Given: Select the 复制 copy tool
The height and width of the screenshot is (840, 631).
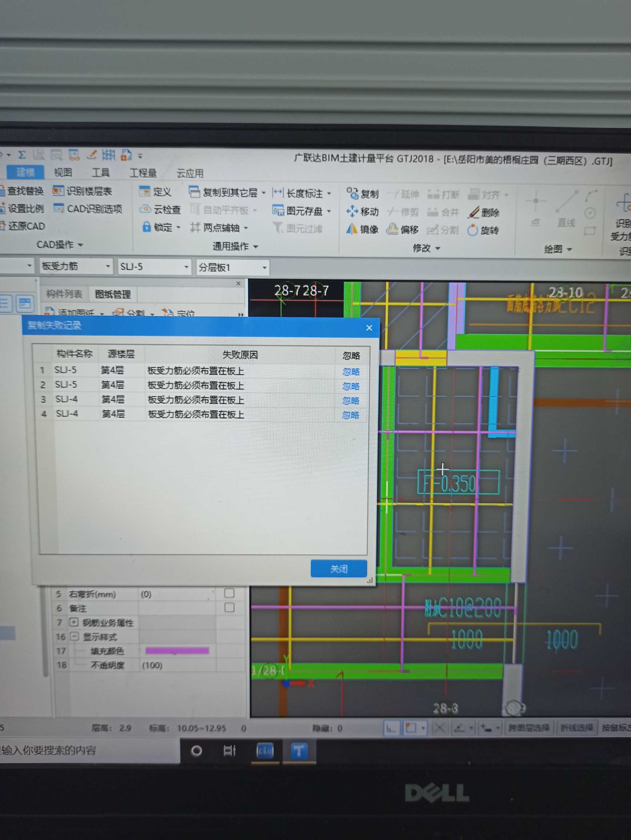Looking at the screenshot, I should pos(362,194).
